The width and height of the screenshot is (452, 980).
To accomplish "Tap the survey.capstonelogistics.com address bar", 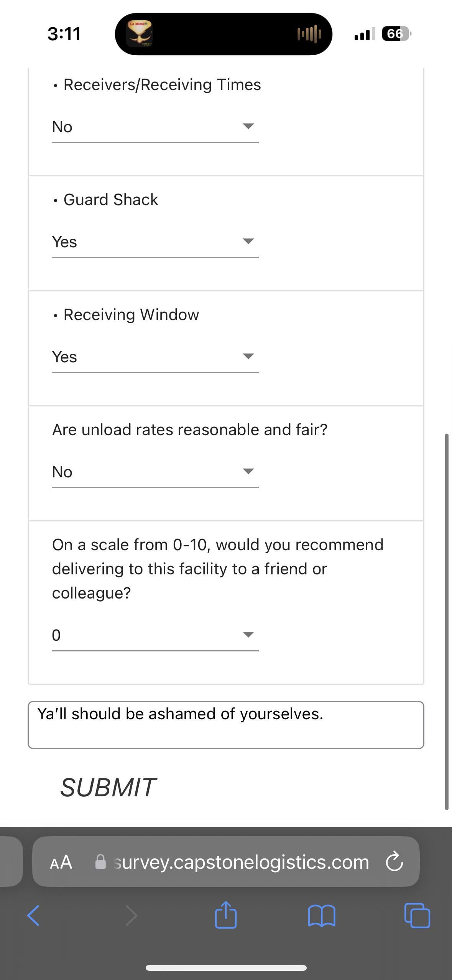I will pos(226,862).
